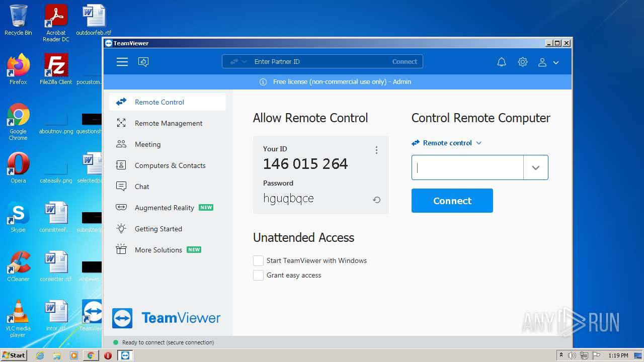The width and height of the screenshot is (644, 362).
Task: Open TeamViewer settings gear
Action: 523,62
